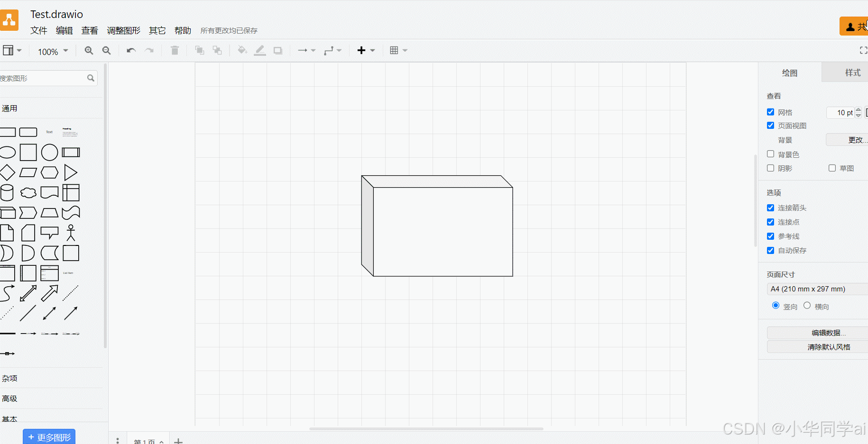The height and width of the screenshot is (444, 868).
Task: Open the waypoint style dropdown
Action: 332,50
